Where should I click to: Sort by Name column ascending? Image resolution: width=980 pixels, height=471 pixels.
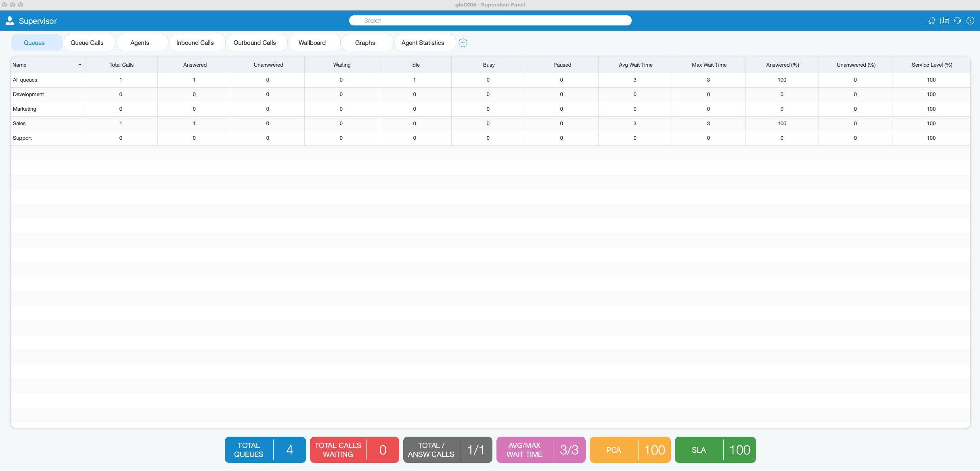coord(47,64)
